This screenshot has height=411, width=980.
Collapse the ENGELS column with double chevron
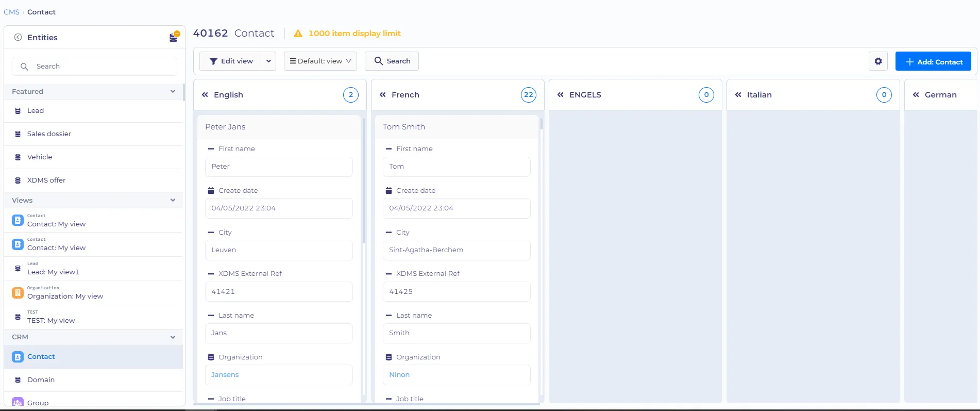click(561, 95)
